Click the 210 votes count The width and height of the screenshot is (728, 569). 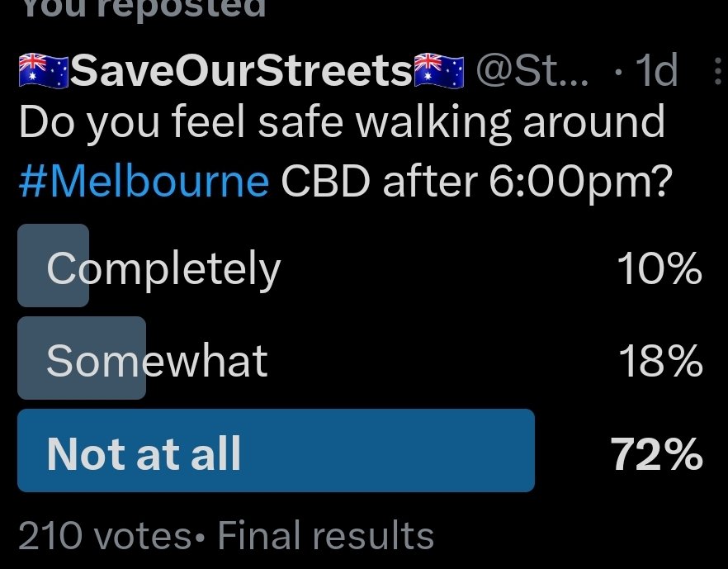click(x=104, y=536)
